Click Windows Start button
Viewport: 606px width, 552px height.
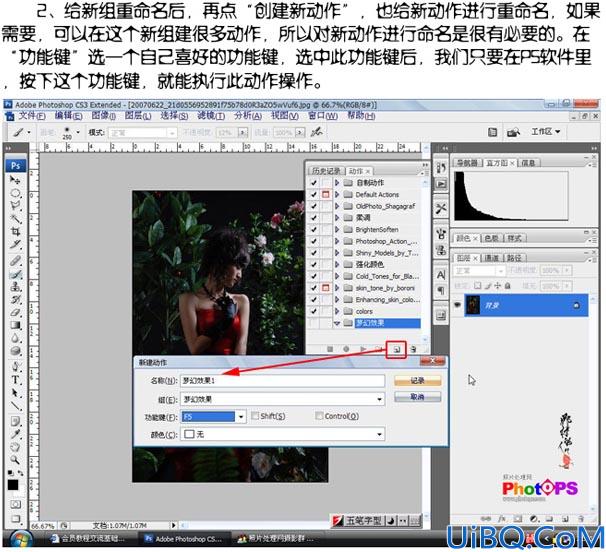pos(20,538)
